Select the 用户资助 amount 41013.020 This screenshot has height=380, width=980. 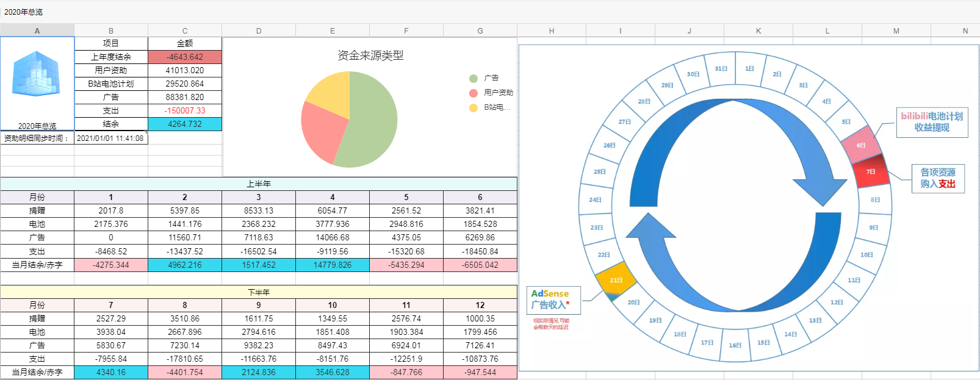pyautogui.click(x=185, y=70)
